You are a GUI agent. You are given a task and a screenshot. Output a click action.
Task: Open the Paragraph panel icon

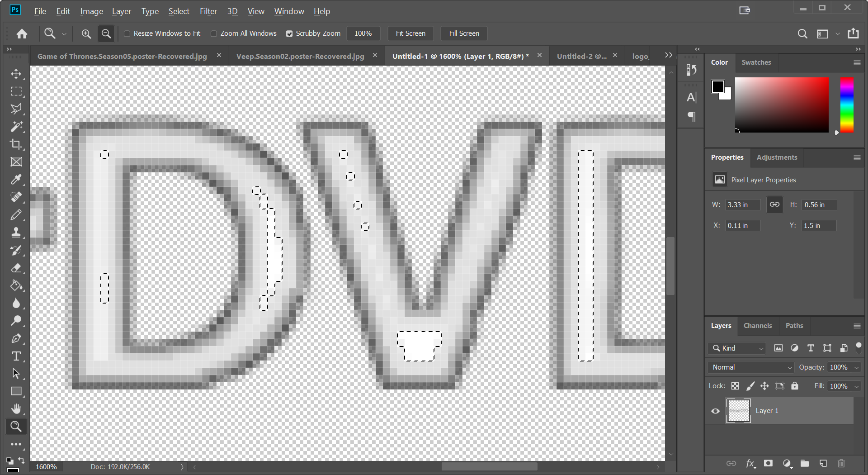click(691, 117)
